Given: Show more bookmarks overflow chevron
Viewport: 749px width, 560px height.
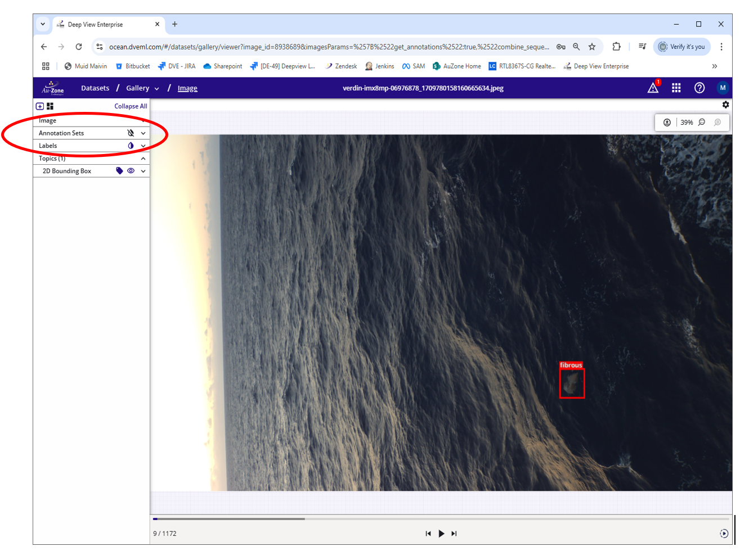Looking at the screenshot, I should (x=715, y=66).
